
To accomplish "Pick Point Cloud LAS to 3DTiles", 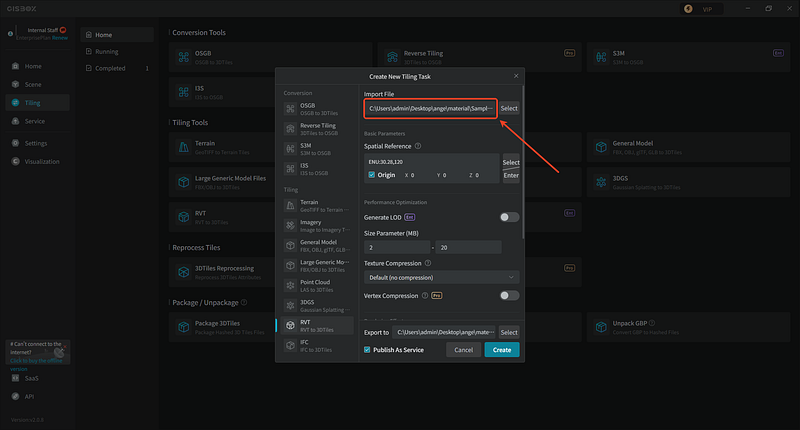I will pos(317,286).
